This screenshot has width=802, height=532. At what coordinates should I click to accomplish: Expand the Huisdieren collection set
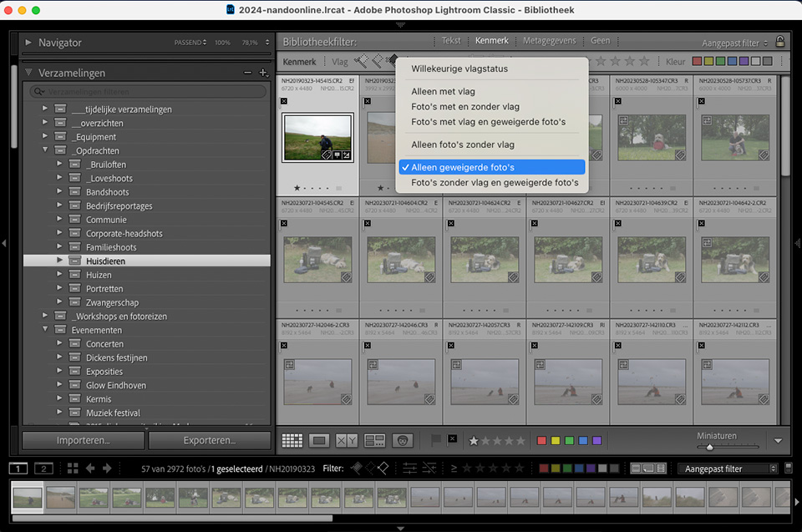[x=59, y=261]
